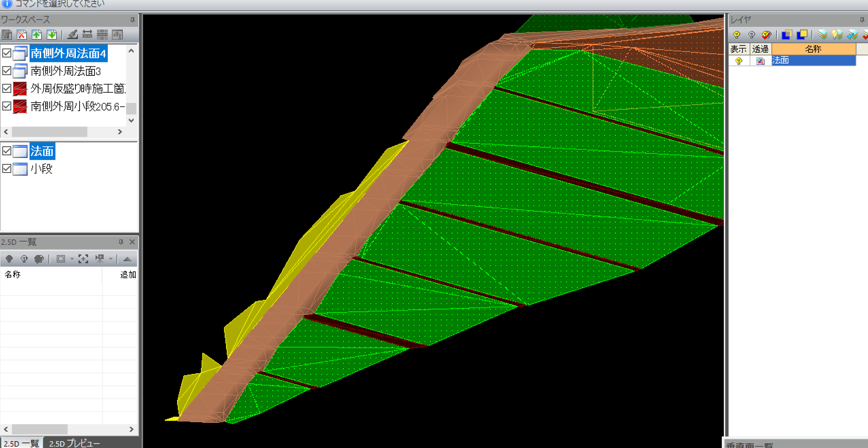Click the frame rectangle icon in 2.5D toolbar
868x448 pixels.
[x=61, y=259]
